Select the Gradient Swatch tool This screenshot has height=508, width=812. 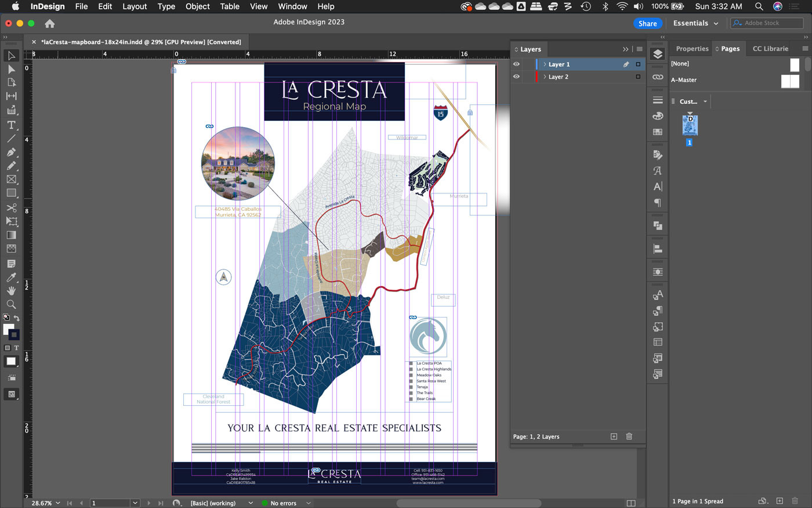[x=11, y=235]
